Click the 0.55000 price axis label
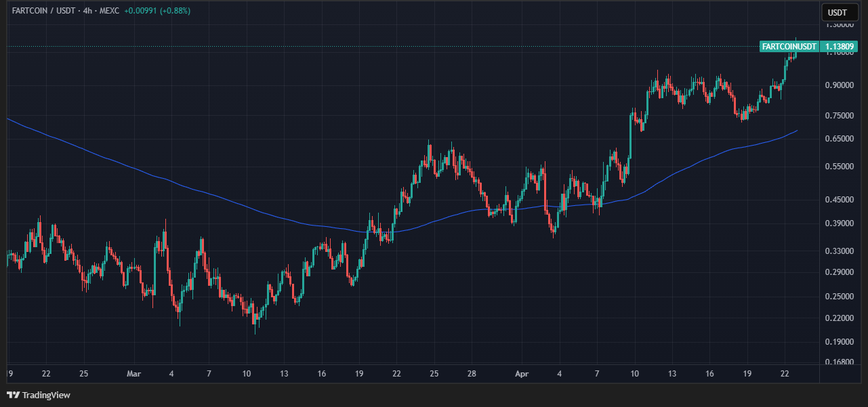Image resolution: width=868 pixels, height=407 pixels. tap(841, 166)
